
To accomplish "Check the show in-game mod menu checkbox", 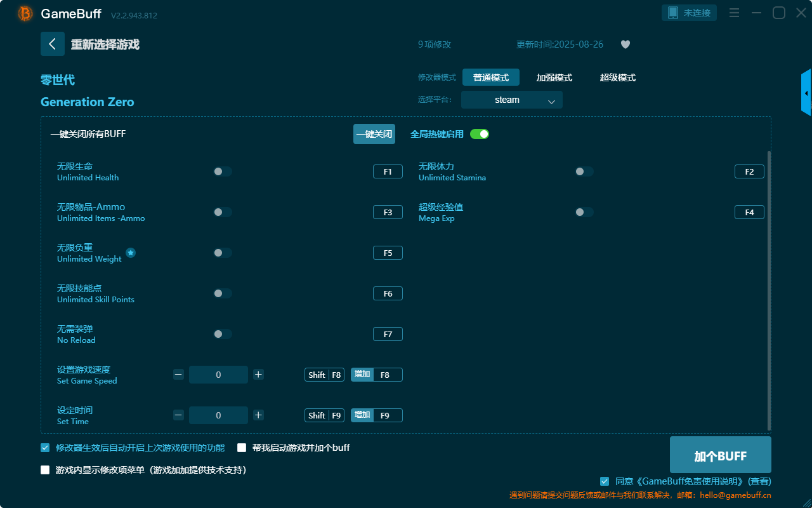I will (45, 470).
